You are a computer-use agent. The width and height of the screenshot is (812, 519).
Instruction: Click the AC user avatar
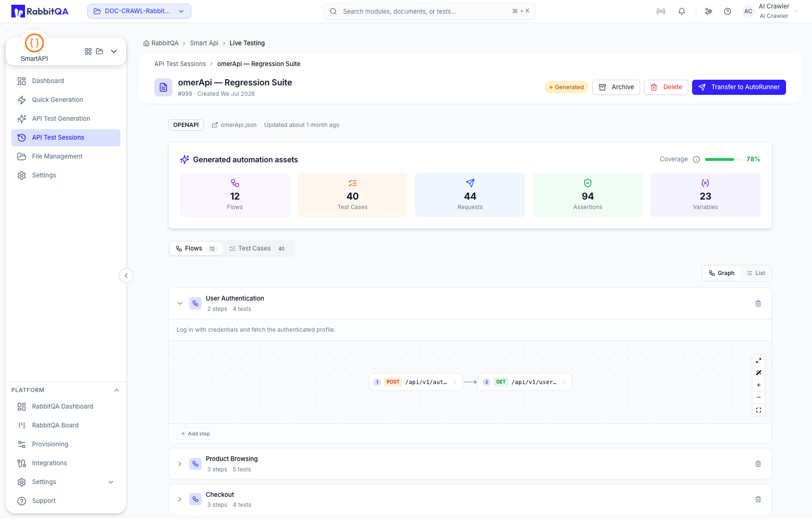coord(748,11)
